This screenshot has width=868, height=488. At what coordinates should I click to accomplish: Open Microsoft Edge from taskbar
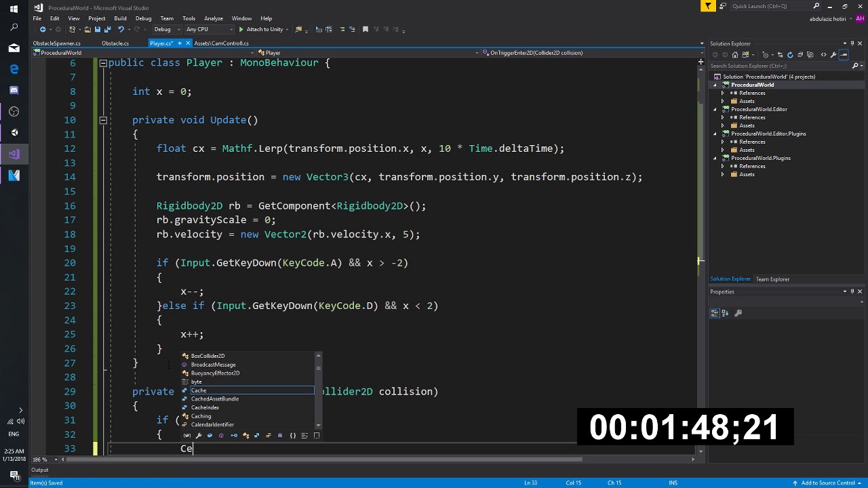[x=14, y=69]
